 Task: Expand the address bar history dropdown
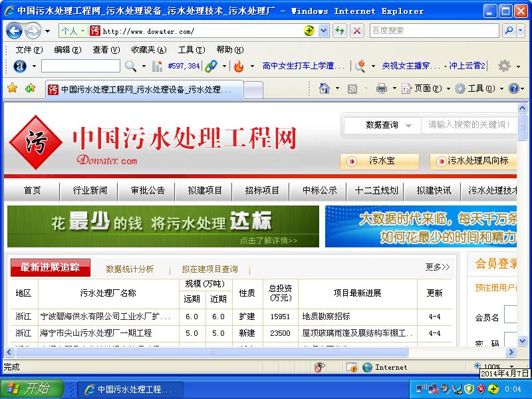pos(324,31)
